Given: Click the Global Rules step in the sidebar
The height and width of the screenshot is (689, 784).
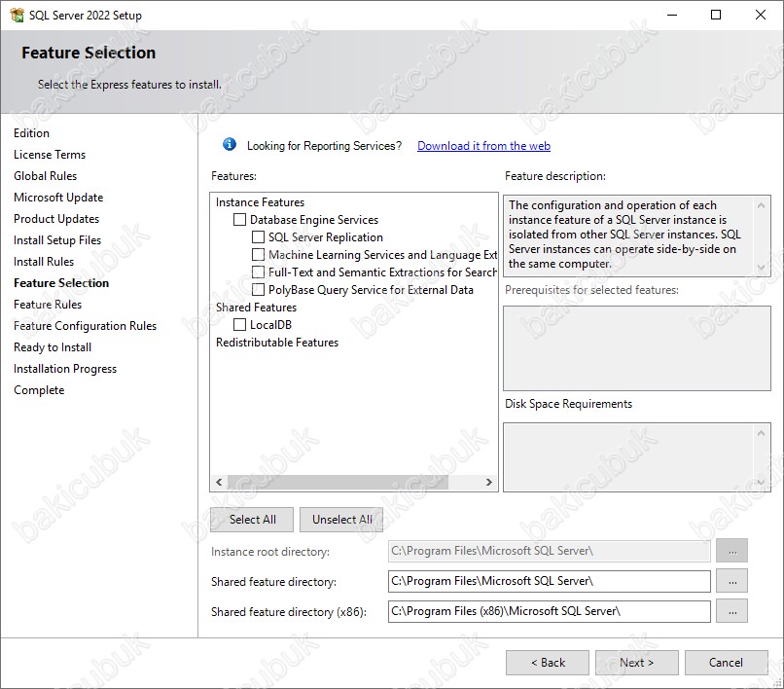Looking at the screenshot, I should click(46, 176).
